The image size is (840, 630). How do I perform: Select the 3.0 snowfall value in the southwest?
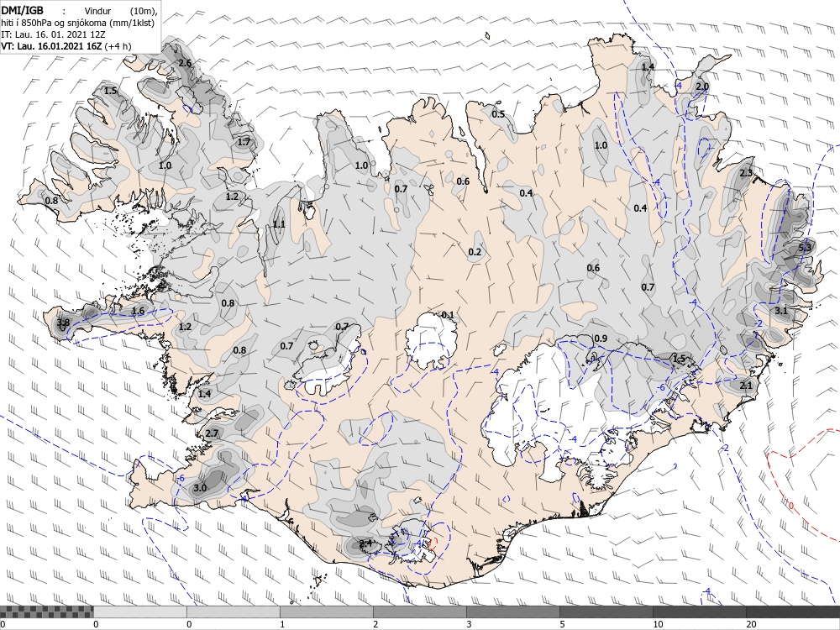tap(200, 488)
